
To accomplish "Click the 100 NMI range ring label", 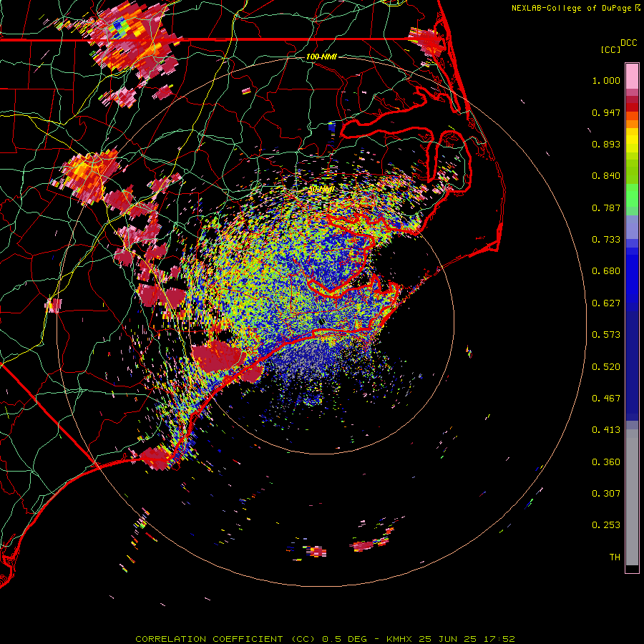I will [x=321, y=57].
